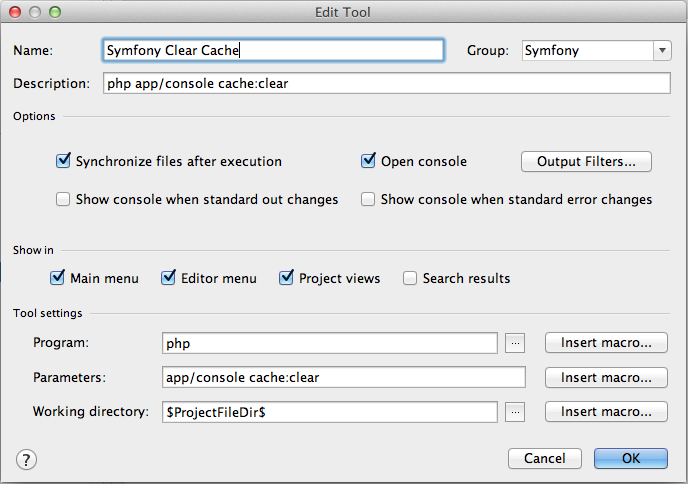
Task: Uncheck Synchronize files after execution
Action: point(63,161)
